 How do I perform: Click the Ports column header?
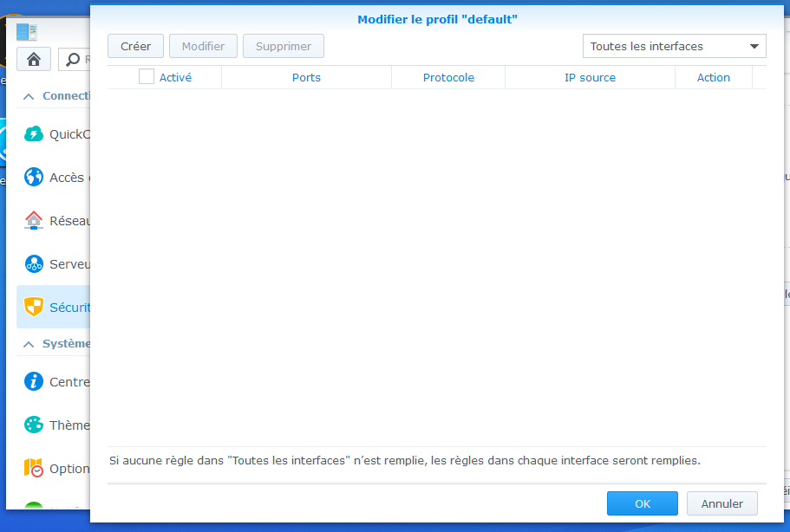point(306,77)
